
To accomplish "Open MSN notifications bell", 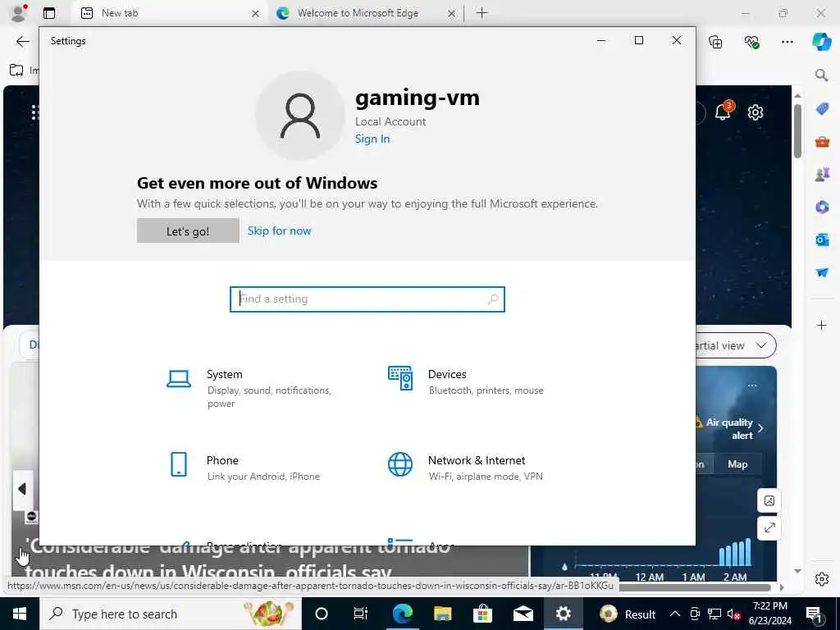I will pos(724,111).
